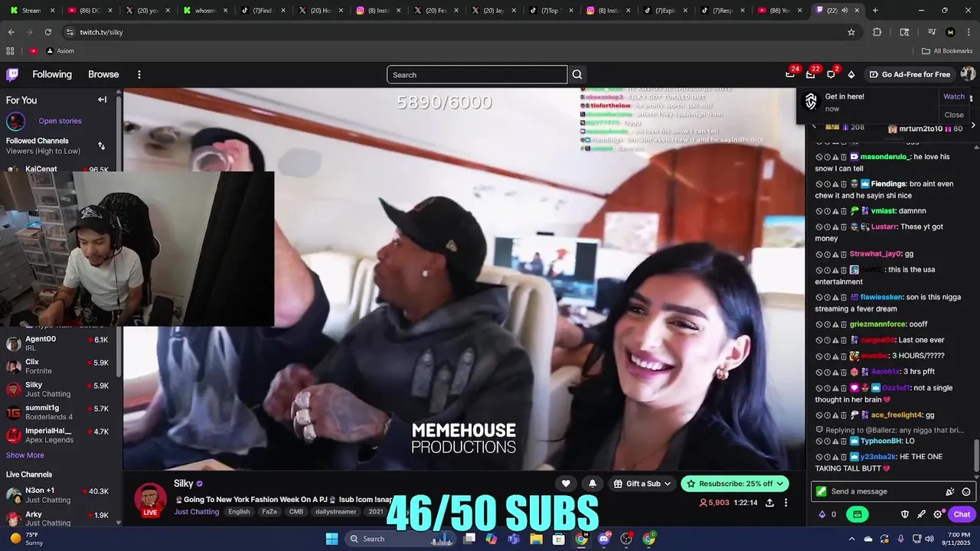This screenshot has width=980, height=551.
Task: Click the Bits balance icon below chat
Action: coord(822,514)
